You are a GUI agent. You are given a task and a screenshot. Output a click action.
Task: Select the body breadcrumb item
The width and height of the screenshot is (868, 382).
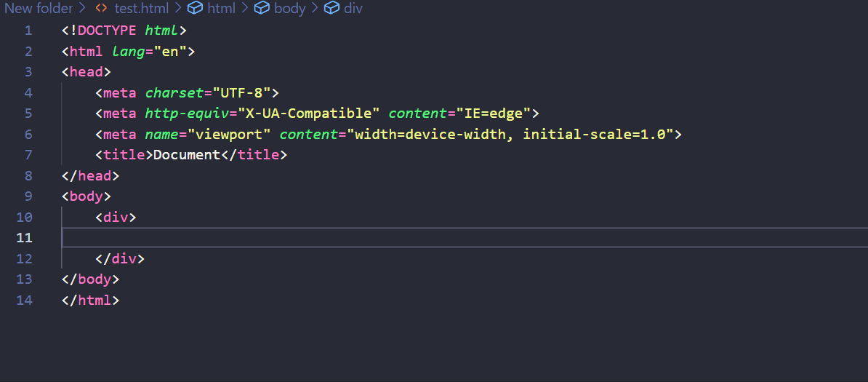click(289, 8)
